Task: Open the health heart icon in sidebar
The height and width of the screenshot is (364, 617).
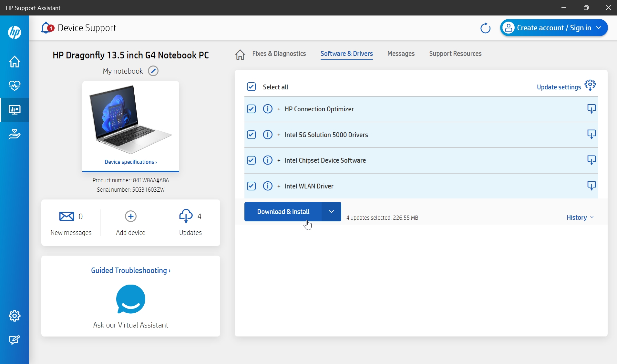Action: coord(15,86)
